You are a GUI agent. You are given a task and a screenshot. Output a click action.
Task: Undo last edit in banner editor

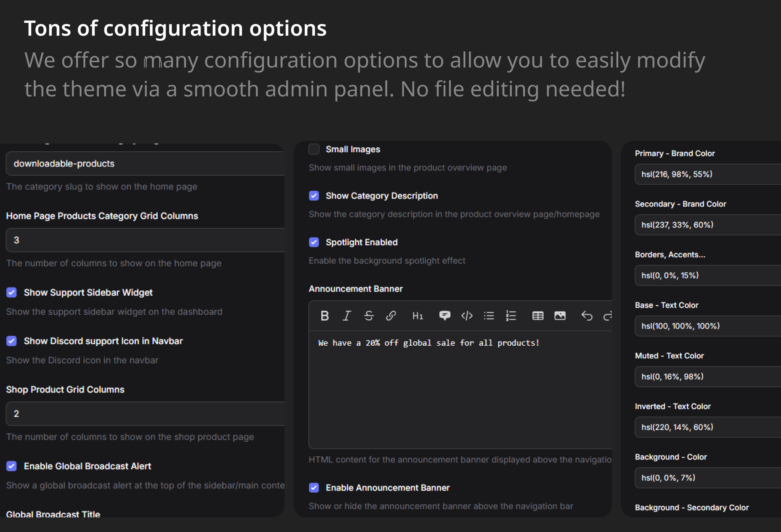(587, 316)
